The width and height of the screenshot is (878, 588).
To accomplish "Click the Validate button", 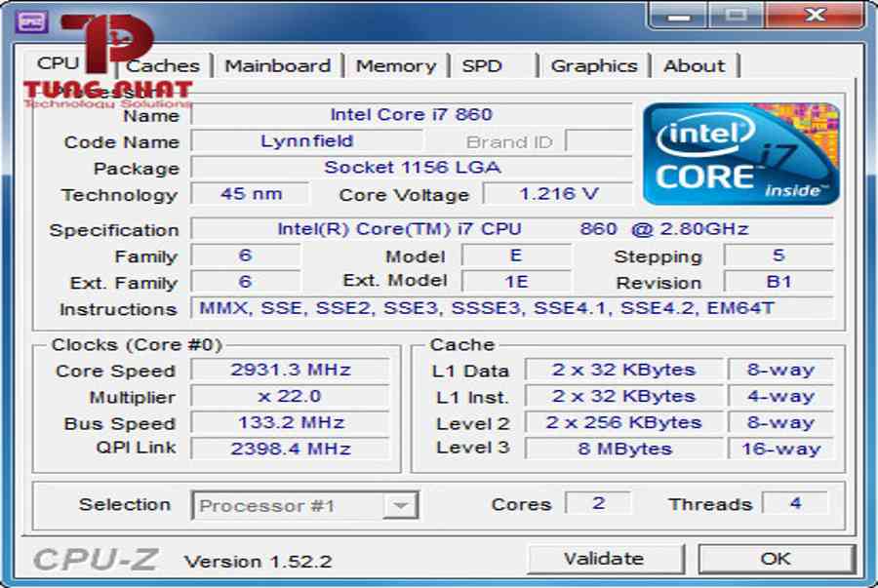I will tap(605, 559).
